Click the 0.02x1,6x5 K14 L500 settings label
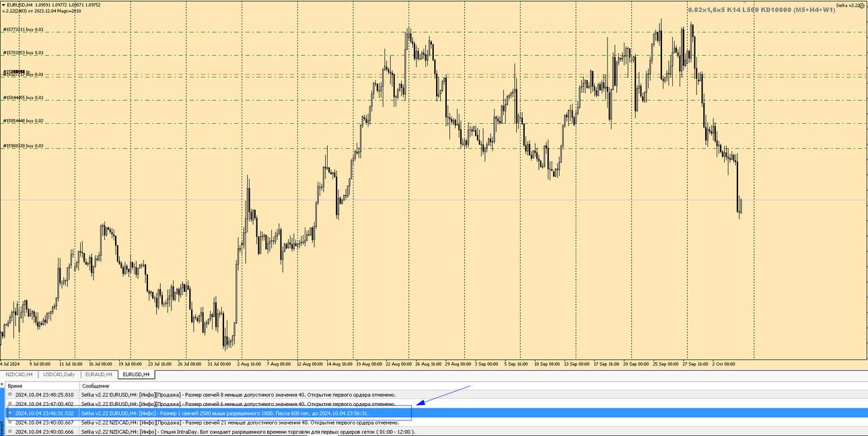Viewport: 868px width, 436px height. tap(762, 10)
